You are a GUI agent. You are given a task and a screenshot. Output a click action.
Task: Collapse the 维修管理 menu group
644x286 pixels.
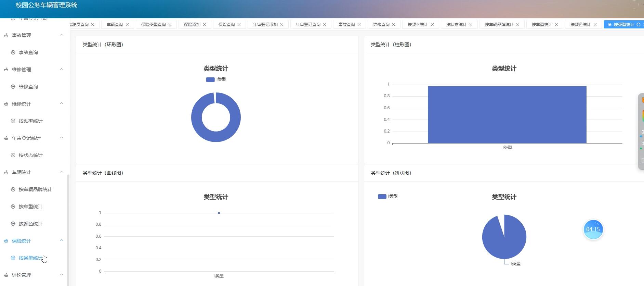tap(62, 69)
